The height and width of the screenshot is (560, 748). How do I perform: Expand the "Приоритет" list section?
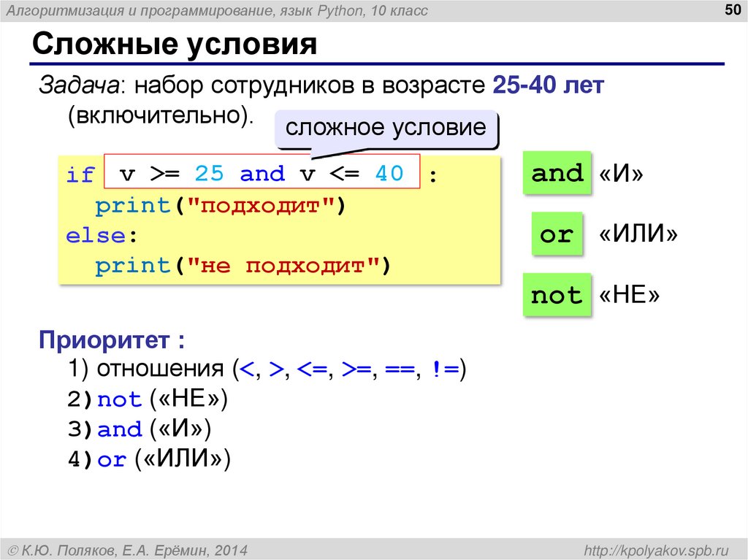click(110, 339)
